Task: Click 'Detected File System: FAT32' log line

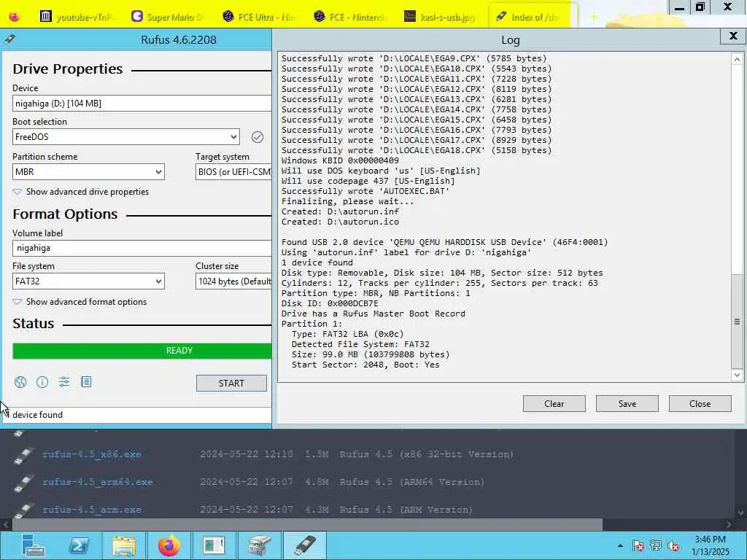Action: pos(360,344)
